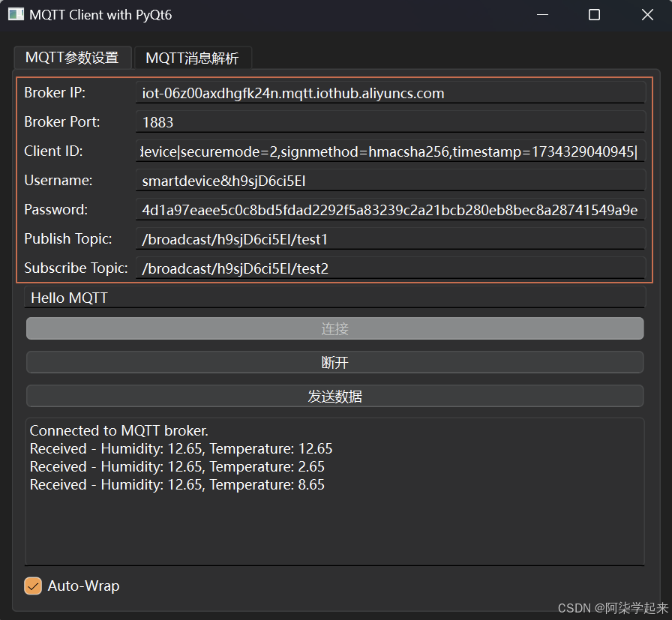
Task: Select the MQTT参数设置 tab
Action: coord(72,57)
